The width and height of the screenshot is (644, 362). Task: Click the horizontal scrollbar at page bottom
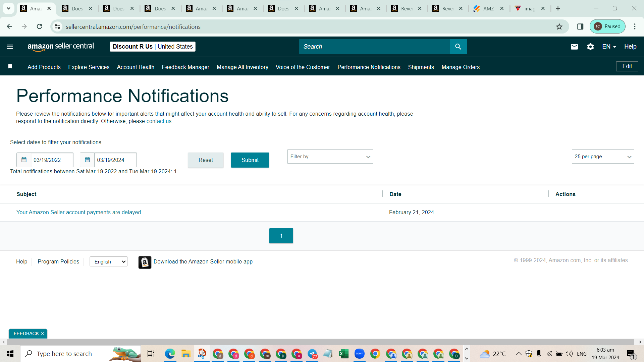(x=320, y=342)
